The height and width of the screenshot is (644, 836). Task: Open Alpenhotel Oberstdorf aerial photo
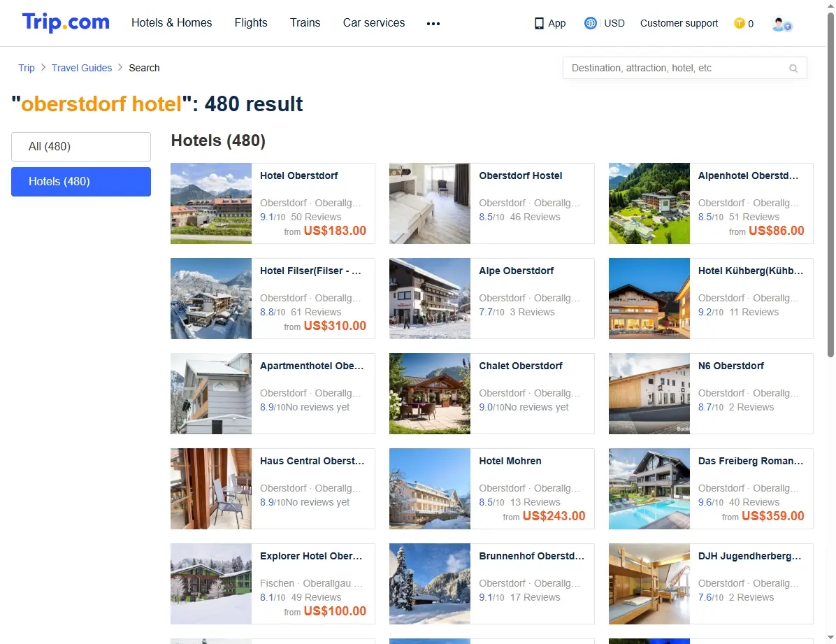[649, 203]
